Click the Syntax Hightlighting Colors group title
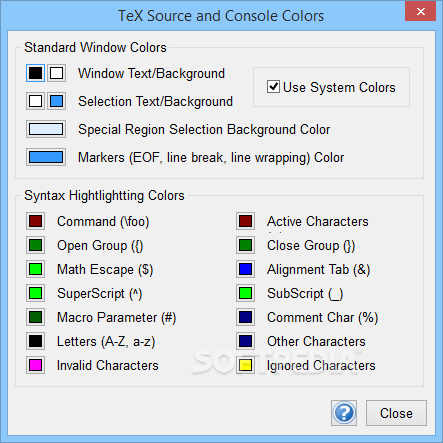This screenshot has height=443, width=443. (104, 196)
